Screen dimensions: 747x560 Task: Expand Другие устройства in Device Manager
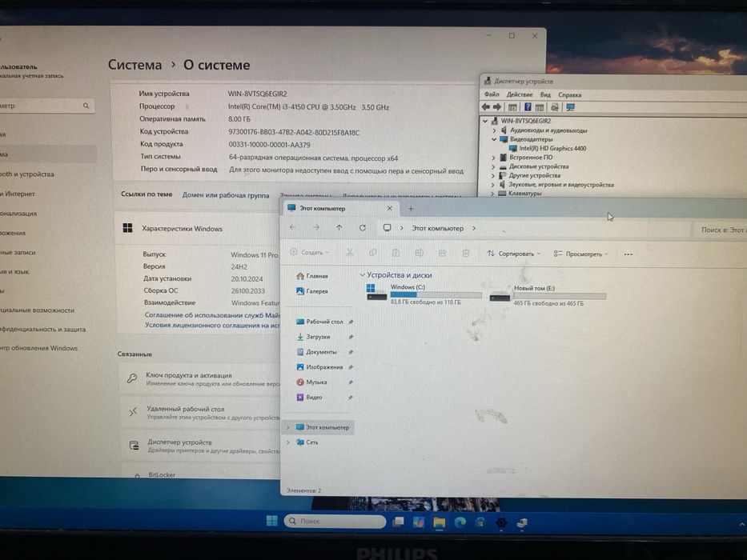[493, 175]
